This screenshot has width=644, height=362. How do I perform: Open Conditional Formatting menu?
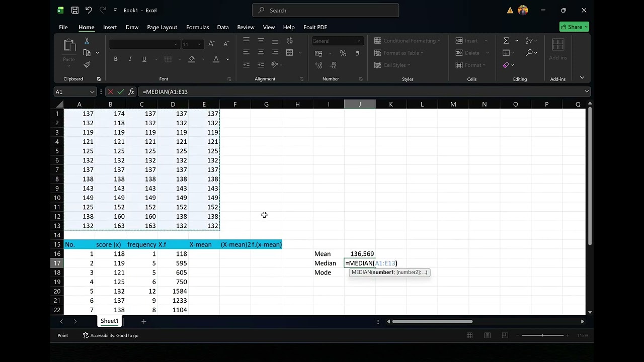[x=407, y=41]
